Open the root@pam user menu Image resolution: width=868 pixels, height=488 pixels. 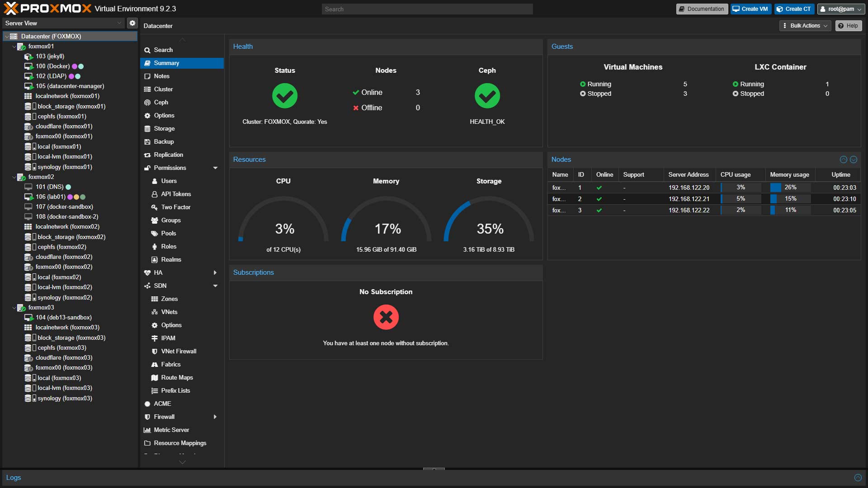[841, 9]
